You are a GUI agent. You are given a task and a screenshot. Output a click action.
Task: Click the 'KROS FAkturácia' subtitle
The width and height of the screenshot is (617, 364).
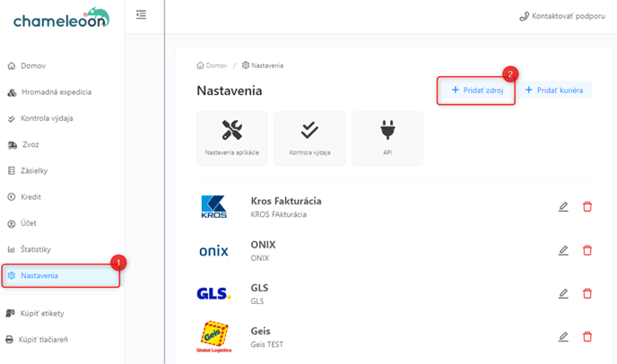[279, 214]
